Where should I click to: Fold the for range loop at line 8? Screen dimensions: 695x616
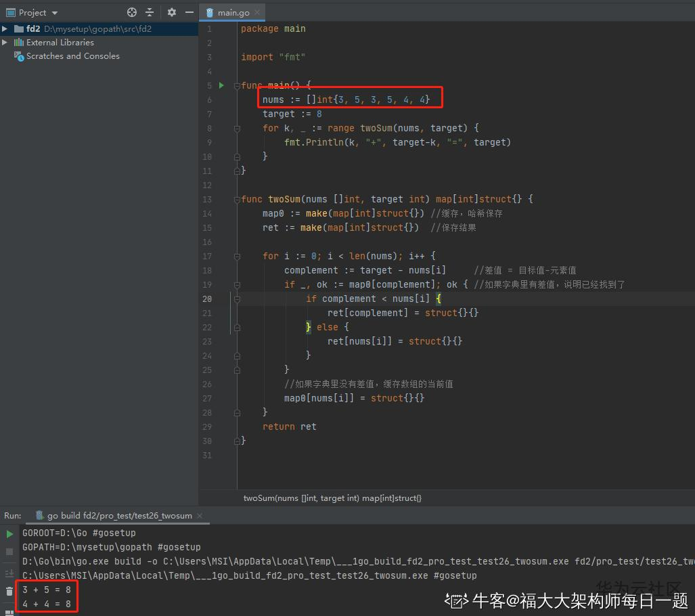[x=237, y=128]
